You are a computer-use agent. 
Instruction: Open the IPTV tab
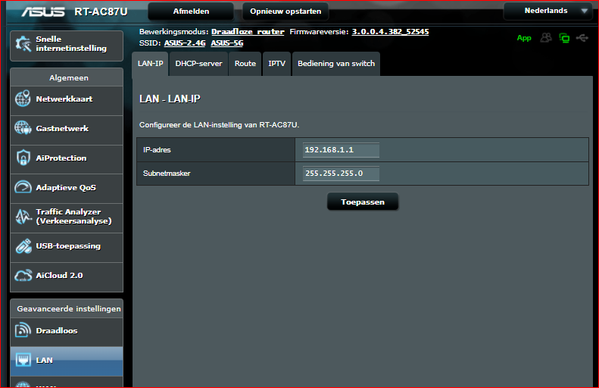click(277, 64)
